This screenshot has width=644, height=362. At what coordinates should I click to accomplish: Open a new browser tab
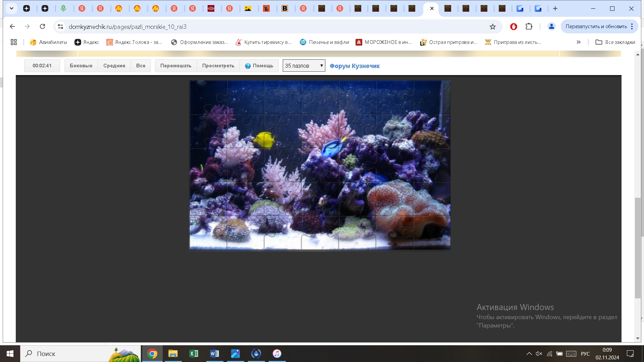(x=555, y=8)
